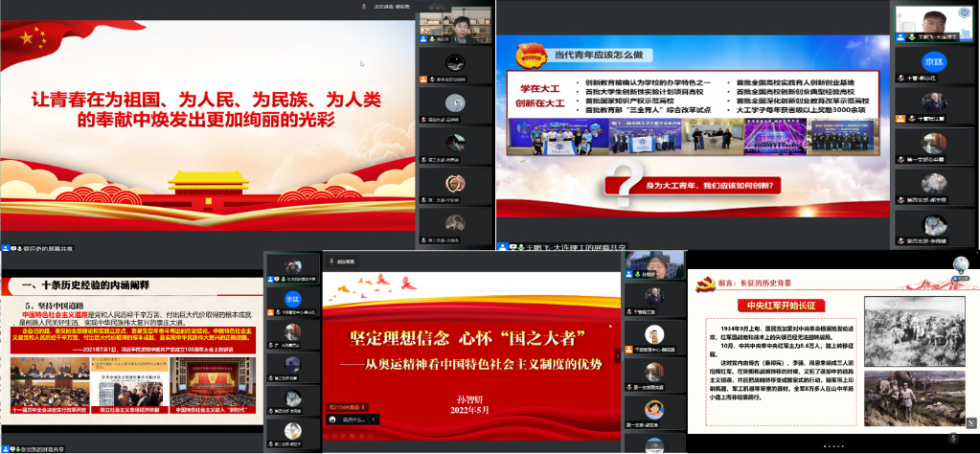Click man-in-suit avatar in 当代青年应该怎么做 participant strip

[x=934, y=102]
